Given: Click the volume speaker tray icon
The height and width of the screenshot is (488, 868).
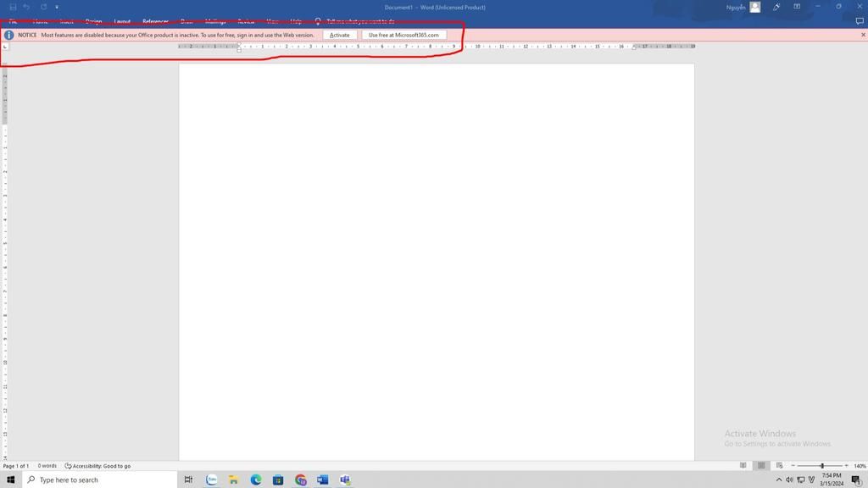Looking at the screenshot, I should (789, 480).
